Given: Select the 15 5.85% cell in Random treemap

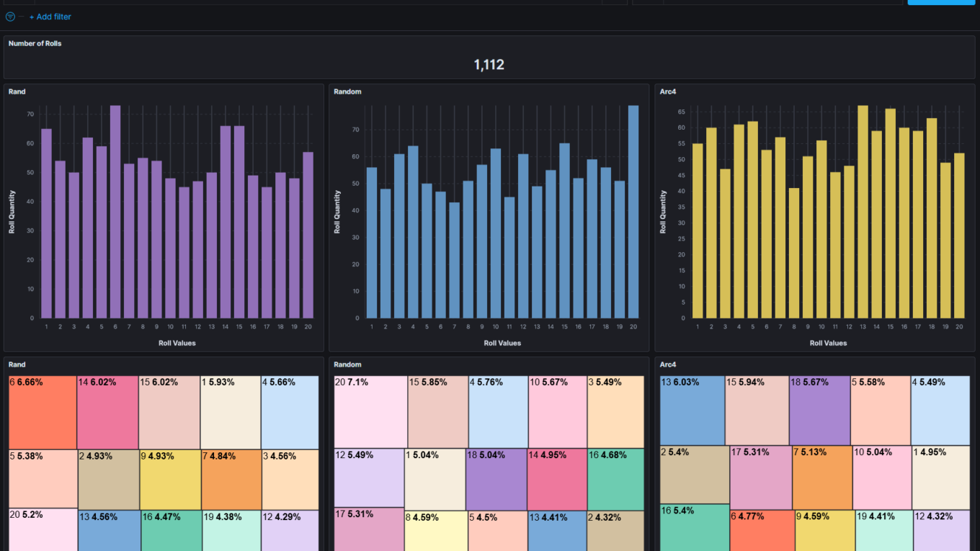Looking at the screenshot, I should pyautogui.click(x=438, y=412).
